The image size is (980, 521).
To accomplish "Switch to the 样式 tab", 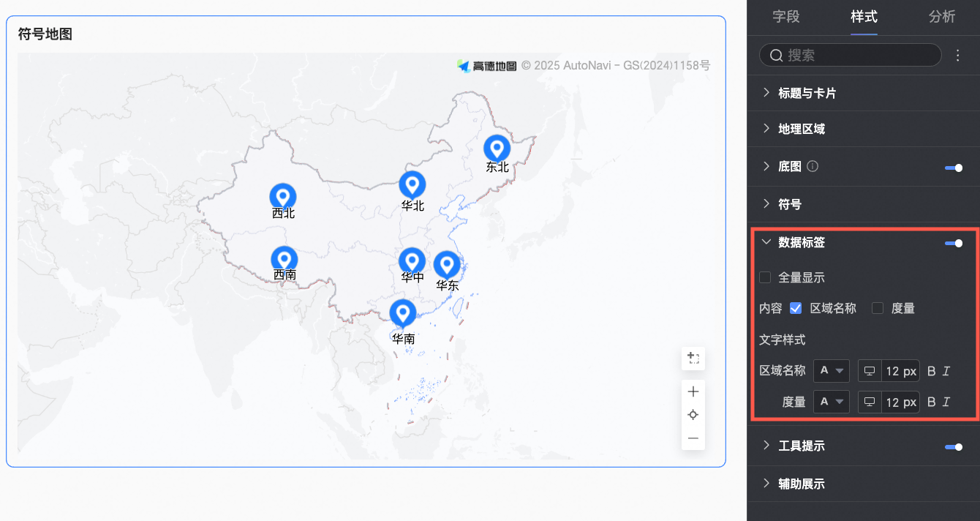I will [864, 17].
